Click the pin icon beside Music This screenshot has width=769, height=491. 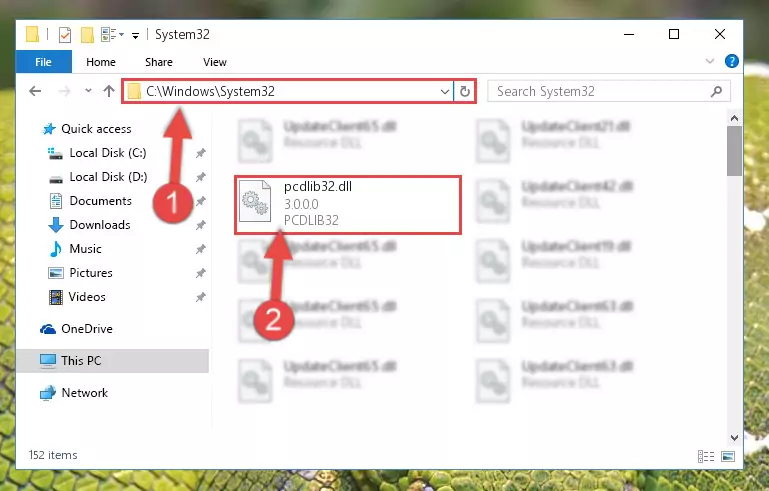(201, 249)
